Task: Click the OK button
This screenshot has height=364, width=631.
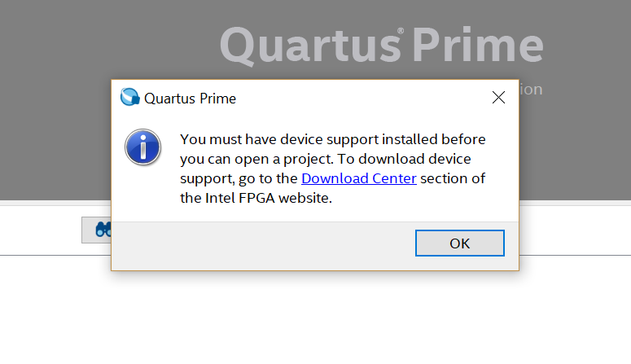Action: (459, 243)
